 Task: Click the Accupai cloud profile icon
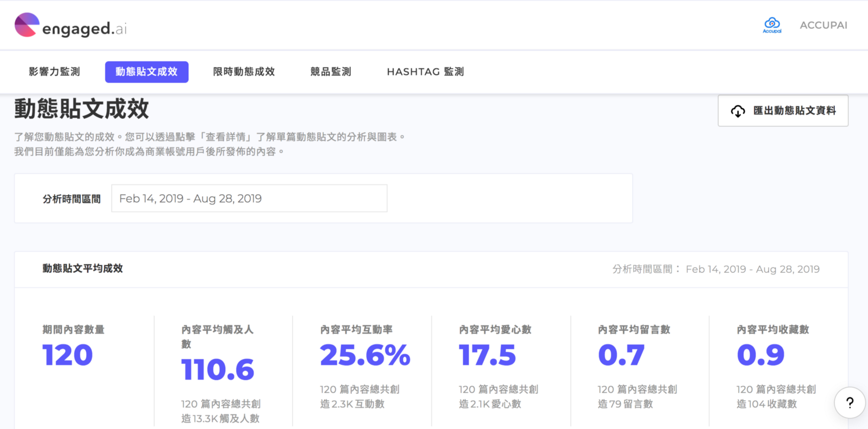point(771,24)
